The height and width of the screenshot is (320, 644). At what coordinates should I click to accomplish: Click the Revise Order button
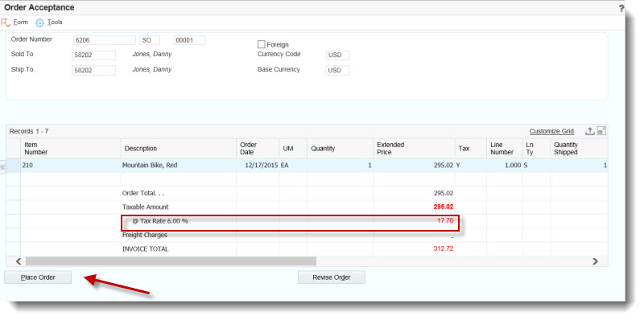(332, 277)
